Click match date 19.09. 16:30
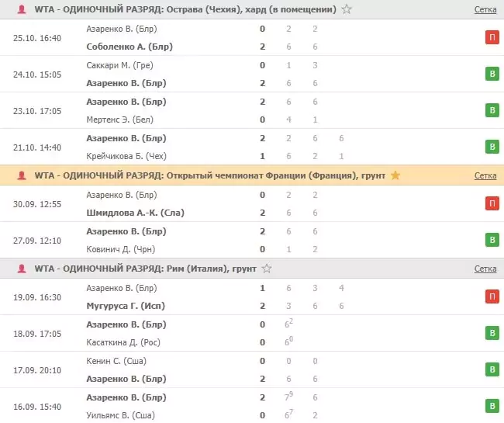Screen dimensions: 504x423 pos(37,297)
